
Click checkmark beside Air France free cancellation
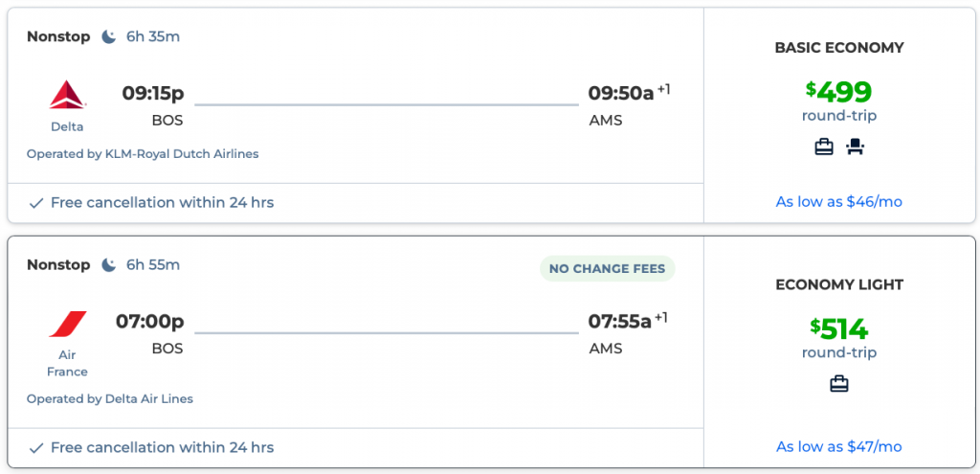(35, 448)
